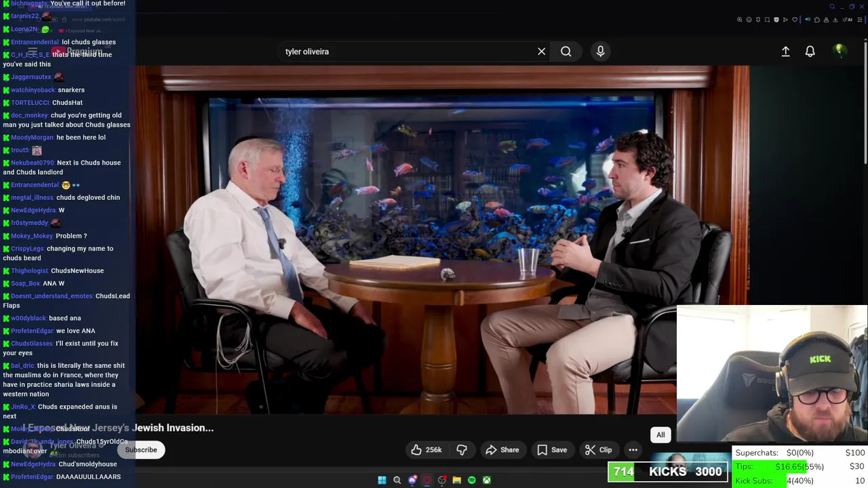Open YouTube notifications bell

pyautogui.click(x=810, y=52)
